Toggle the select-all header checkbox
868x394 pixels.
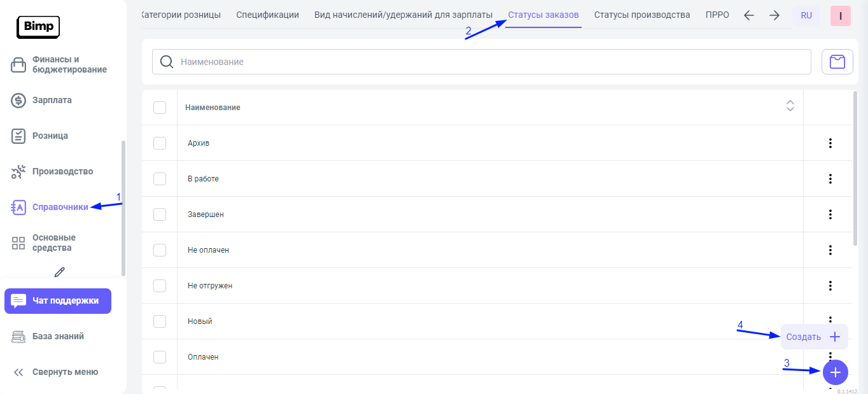click(x=160, y=108)
